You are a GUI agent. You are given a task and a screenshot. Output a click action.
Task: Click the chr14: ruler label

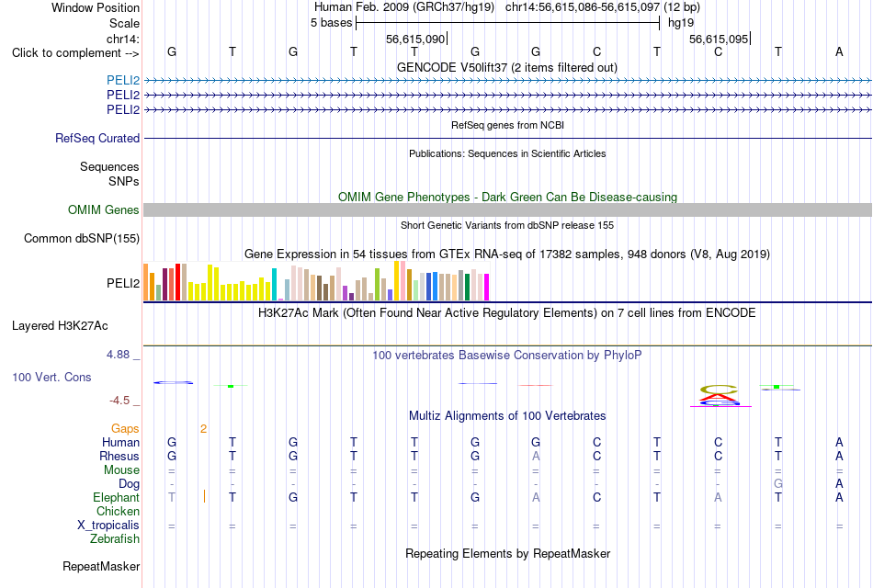tap(123, 39)
